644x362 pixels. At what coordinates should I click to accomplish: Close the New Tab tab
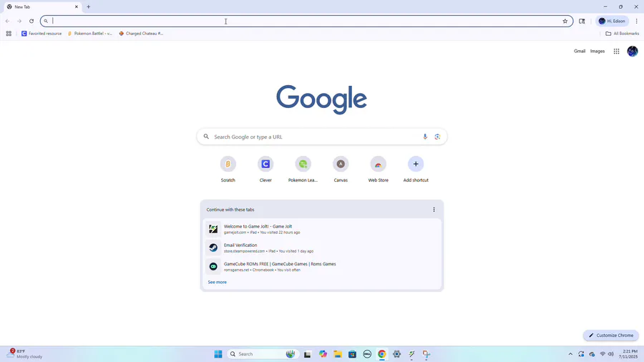click(x=77, y=7)
